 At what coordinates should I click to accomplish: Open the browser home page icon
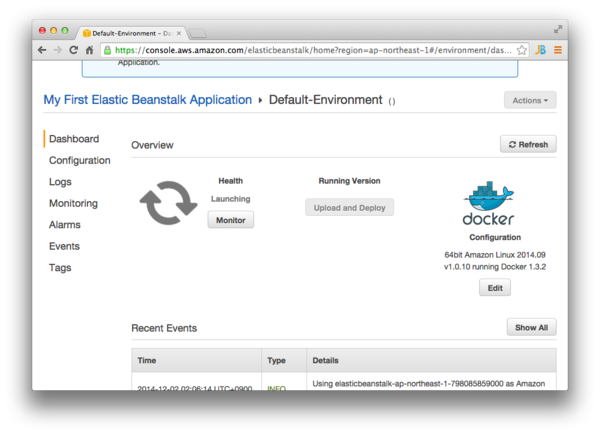(x=90, y=50)
